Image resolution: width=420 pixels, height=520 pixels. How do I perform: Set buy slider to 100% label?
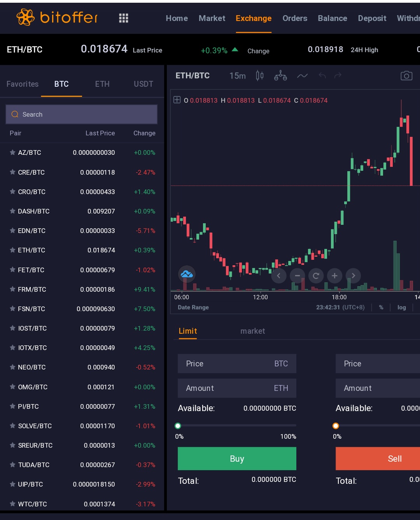coord(288,436)
